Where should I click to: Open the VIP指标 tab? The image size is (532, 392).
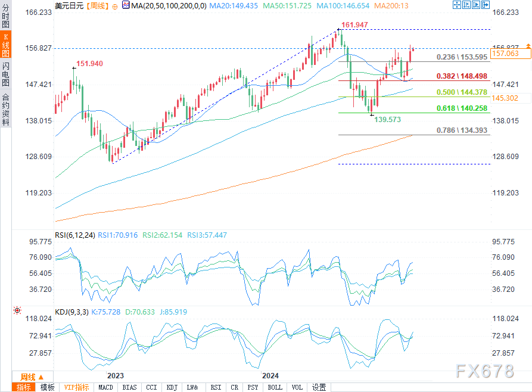(x=77, y=387)
